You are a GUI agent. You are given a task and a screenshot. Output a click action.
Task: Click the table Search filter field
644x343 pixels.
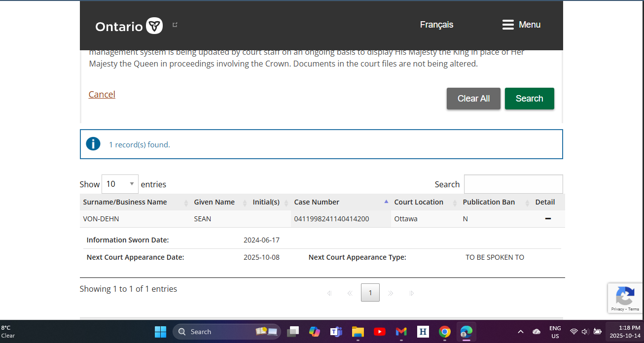(513, 184)
